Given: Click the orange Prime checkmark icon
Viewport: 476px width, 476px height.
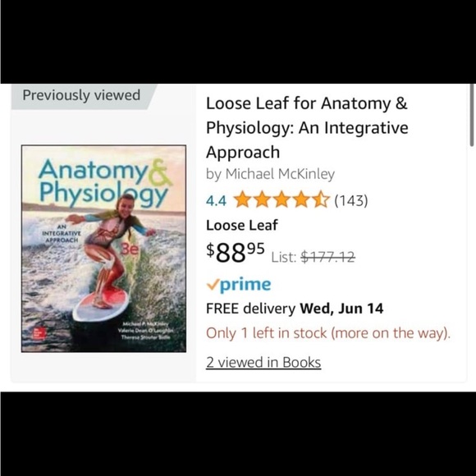Looking at the screenshot, I should [x=213, y=285].
